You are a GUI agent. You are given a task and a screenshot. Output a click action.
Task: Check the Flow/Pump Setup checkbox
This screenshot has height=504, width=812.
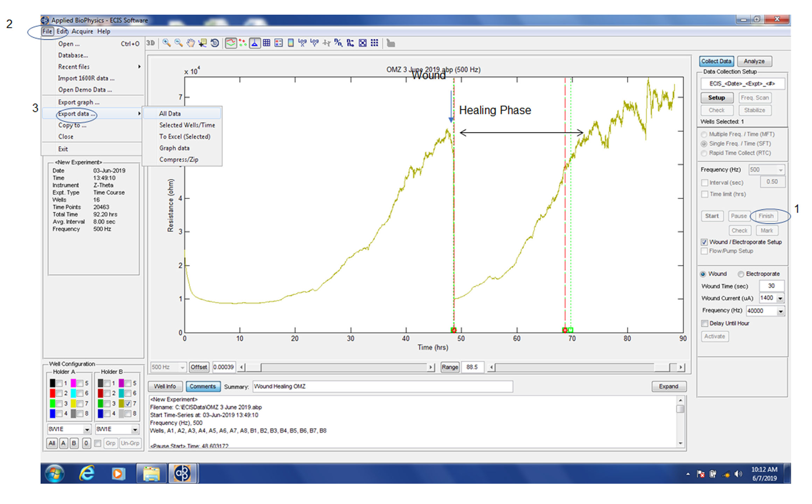[704, 251]
